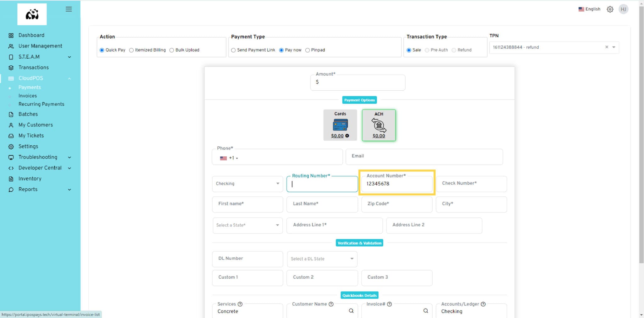Expand the Select a State dropdown

pyautogui.click(x=247, y=225)
